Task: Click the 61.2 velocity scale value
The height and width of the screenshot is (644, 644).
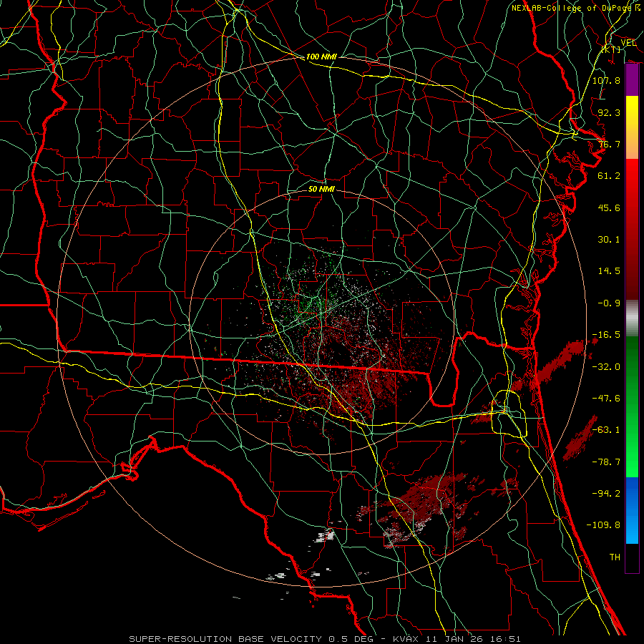Action: point(609,176)
